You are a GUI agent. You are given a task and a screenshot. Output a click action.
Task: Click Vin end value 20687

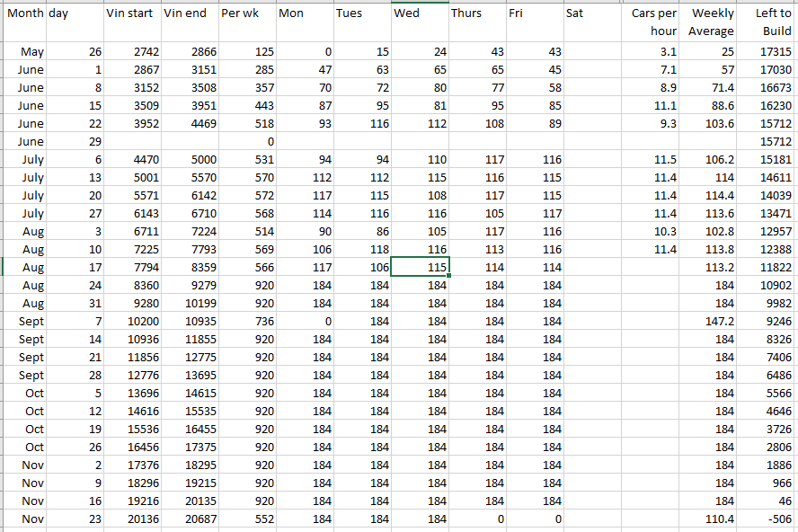[189, 519]
